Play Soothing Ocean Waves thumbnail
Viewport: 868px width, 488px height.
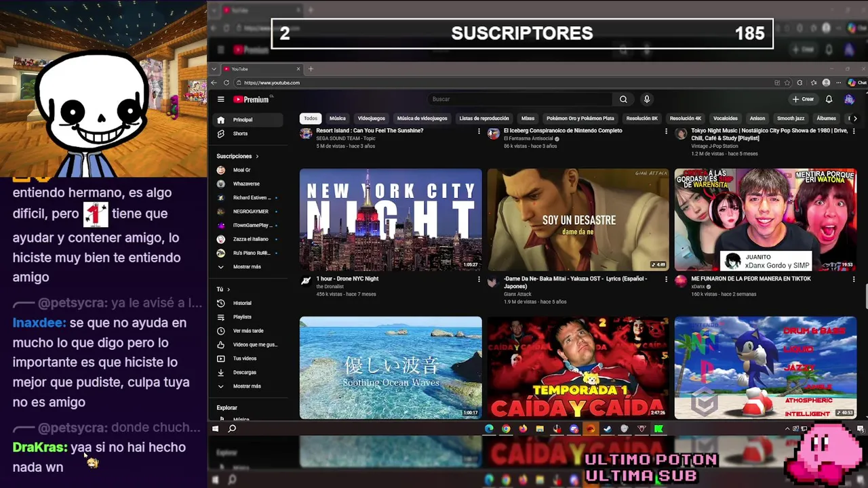point(391,367)
